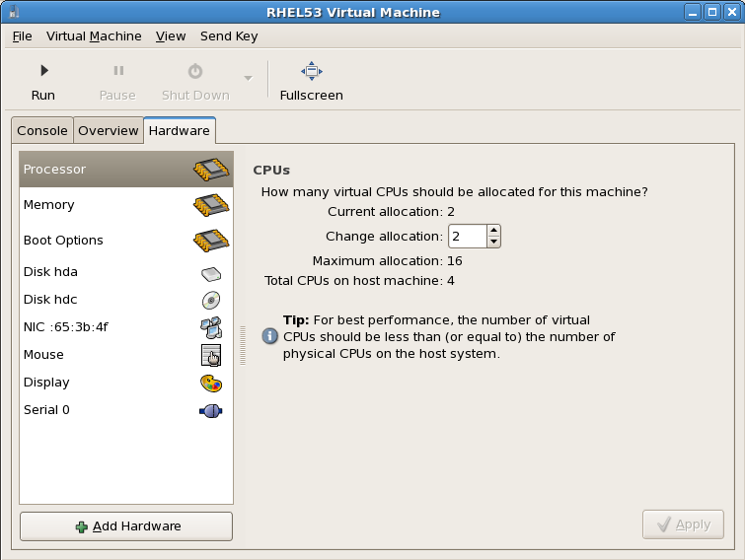The height and width of the screenshot is (560, 745).
Task: Open the Virtual Machine menu
Action: [94, 36]
